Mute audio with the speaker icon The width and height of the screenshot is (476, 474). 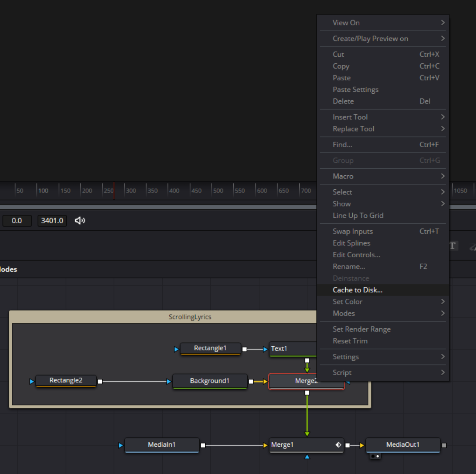click(80, 221)
